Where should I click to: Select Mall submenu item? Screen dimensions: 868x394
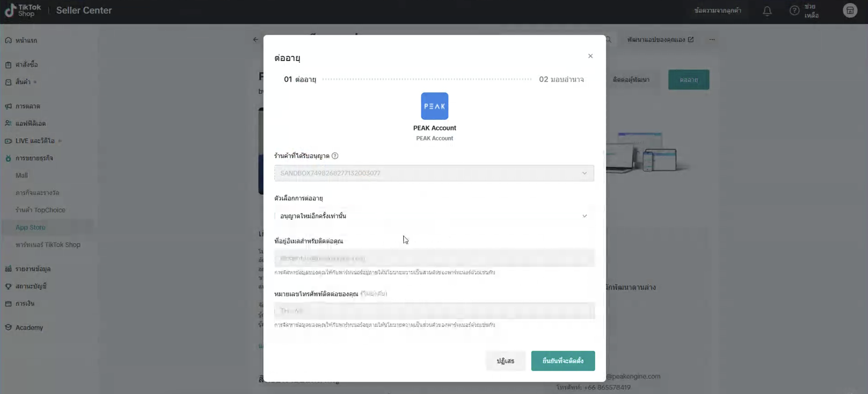tap(21, 176)
